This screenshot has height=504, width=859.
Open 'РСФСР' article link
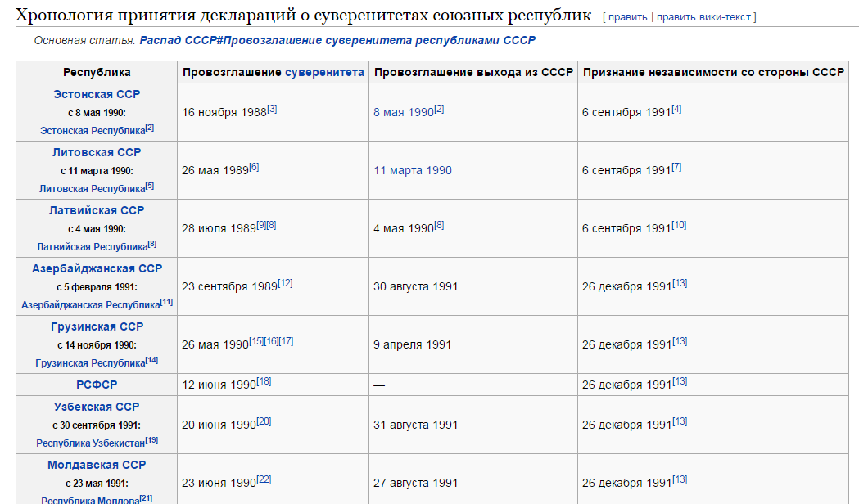[x=97, y=385]
